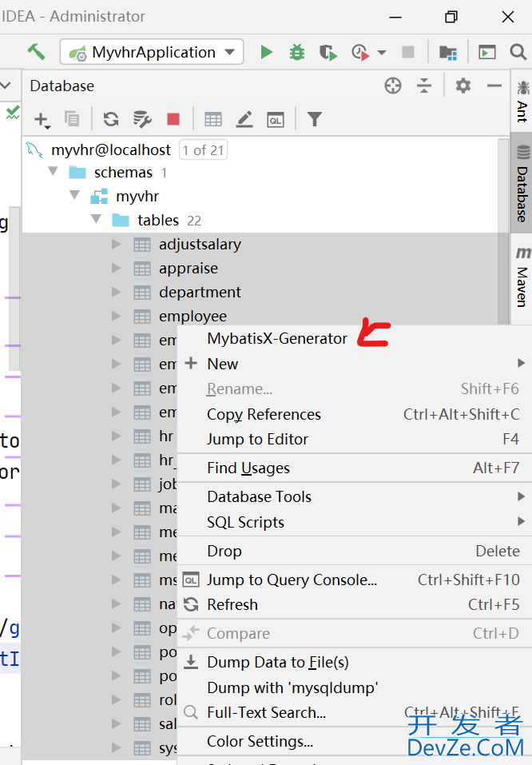Click the Edit source pencil icon

coord(244,119)
